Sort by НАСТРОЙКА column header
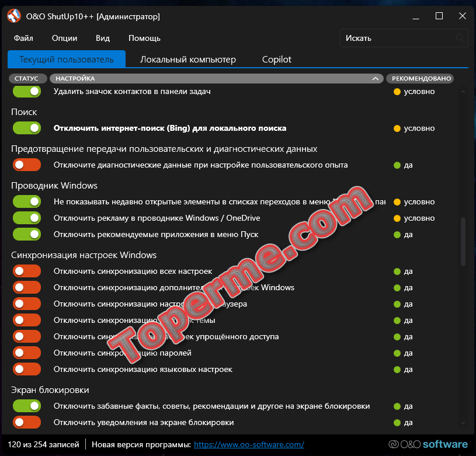476x456 pixels. (x=217, y=79)
